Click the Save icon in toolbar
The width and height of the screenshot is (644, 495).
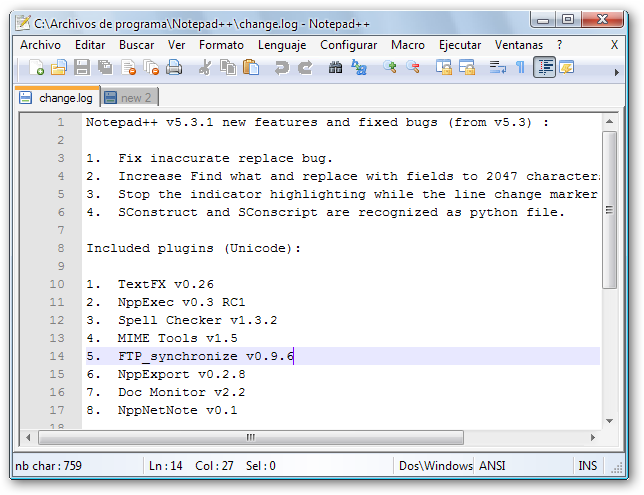pos(82,68)
